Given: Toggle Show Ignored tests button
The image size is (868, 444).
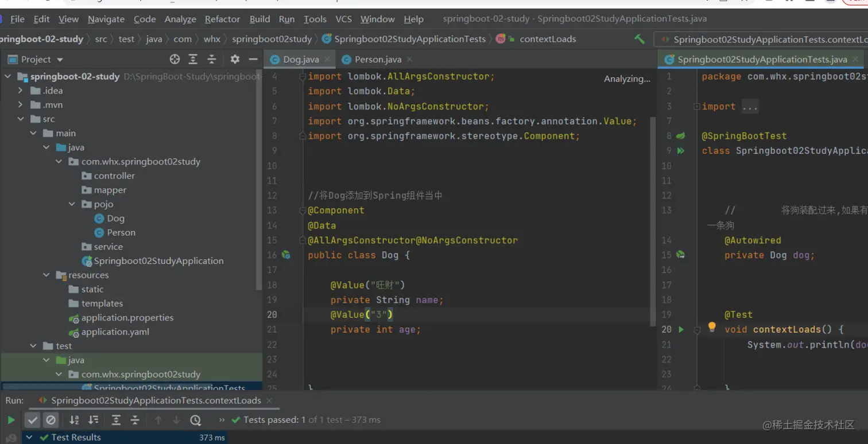Looking at the screenshot, I should [51, 420].
